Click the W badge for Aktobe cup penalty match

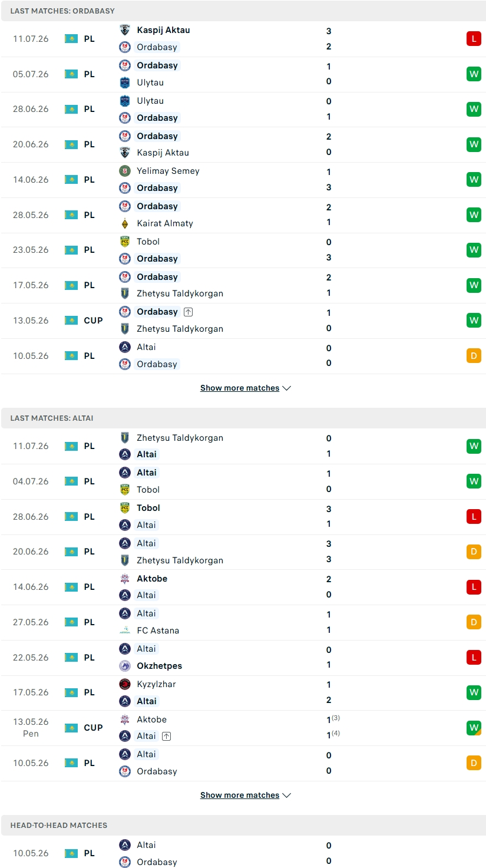tap(474, 728)
